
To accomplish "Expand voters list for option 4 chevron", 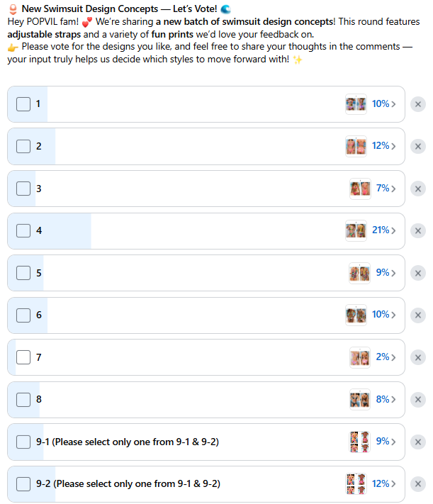I will pos(393,231).
